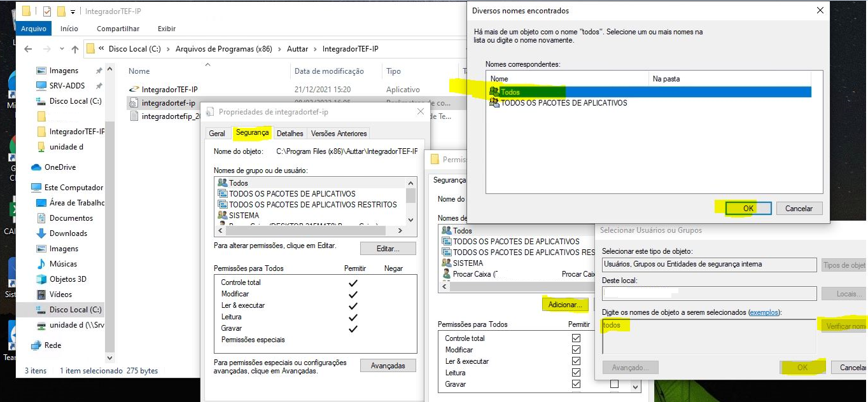Click OK in the Diversos nomes encontrados dialog
The height and width of the screenshot is (402, 868).
tap(748, 208)
